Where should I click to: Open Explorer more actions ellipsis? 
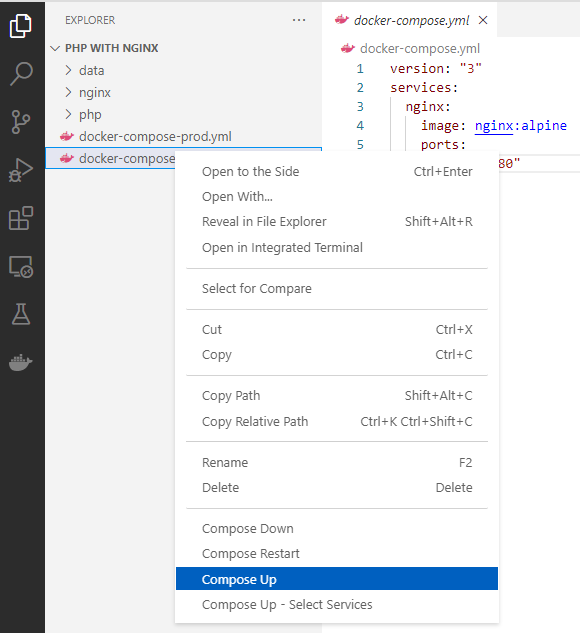(x=299, y=20)
